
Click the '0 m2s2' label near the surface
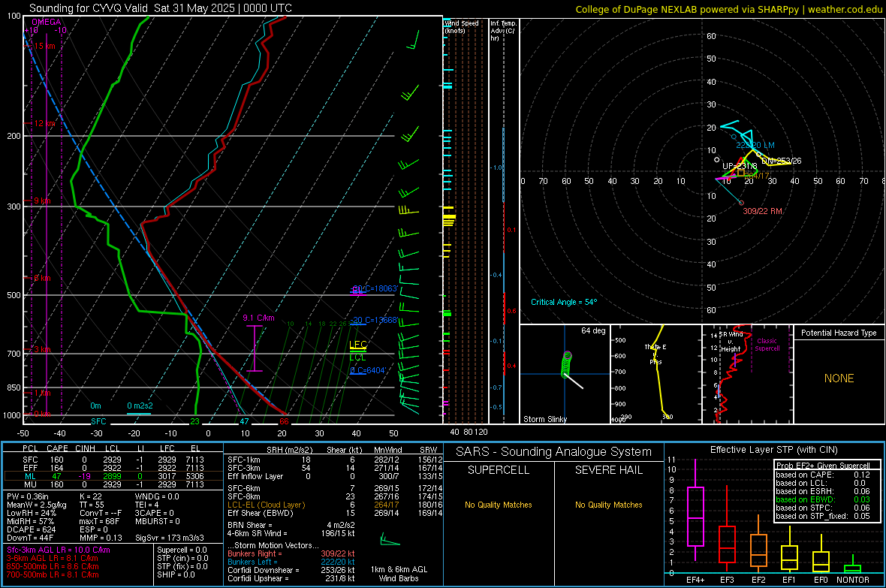coord(140,406)
